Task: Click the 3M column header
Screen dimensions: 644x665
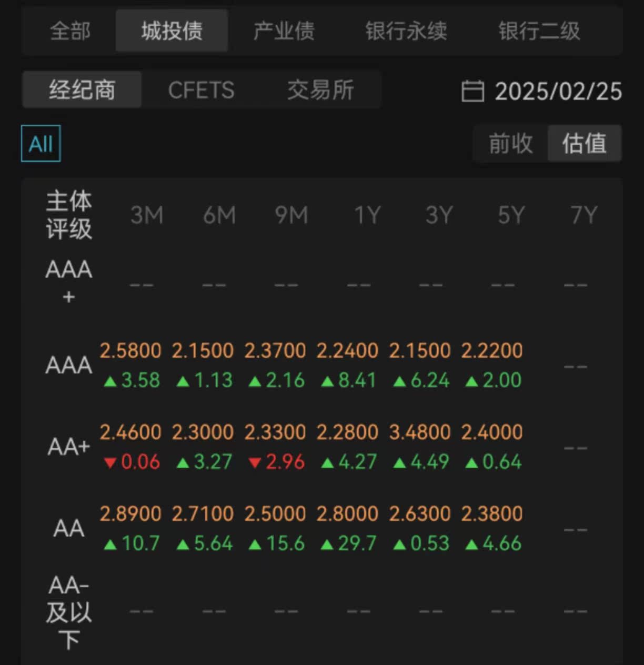Action: tap(147, 215)
